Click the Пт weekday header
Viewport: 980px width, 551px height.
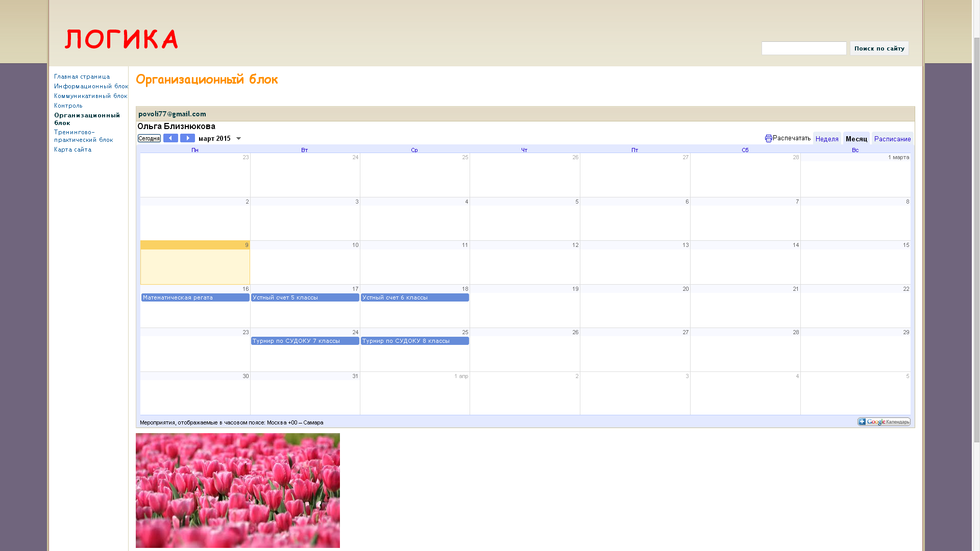point(634,150)
